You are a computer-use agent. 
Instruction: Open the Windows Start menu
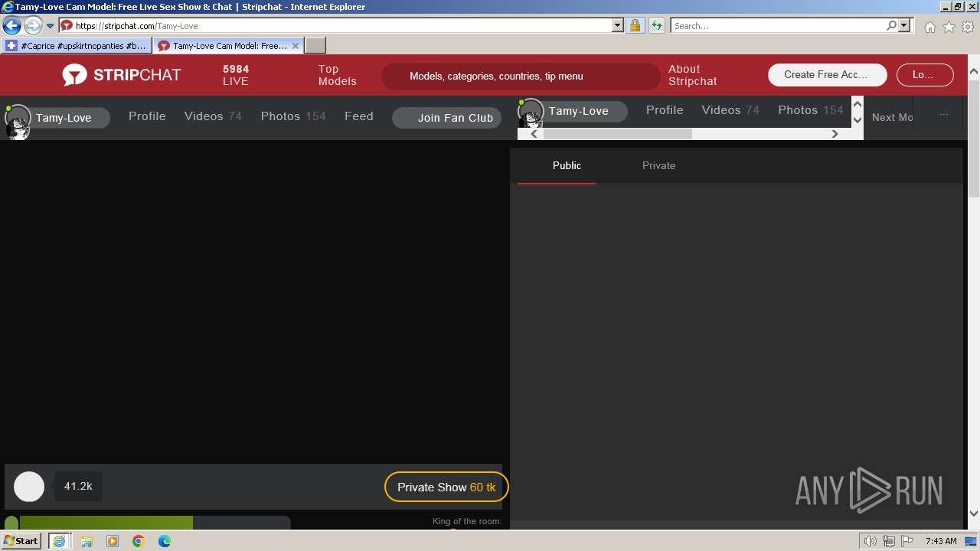(21, 541)
